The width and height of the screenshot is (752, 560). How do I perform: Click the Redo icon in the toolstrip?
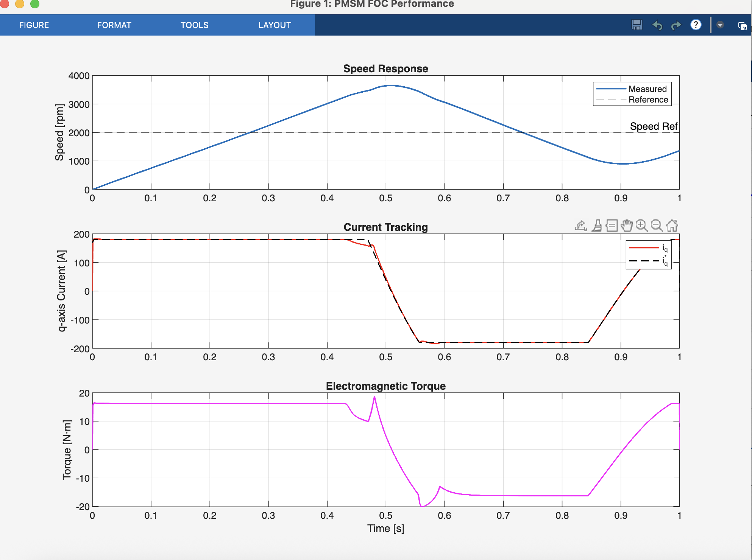(x=676, y=25)
